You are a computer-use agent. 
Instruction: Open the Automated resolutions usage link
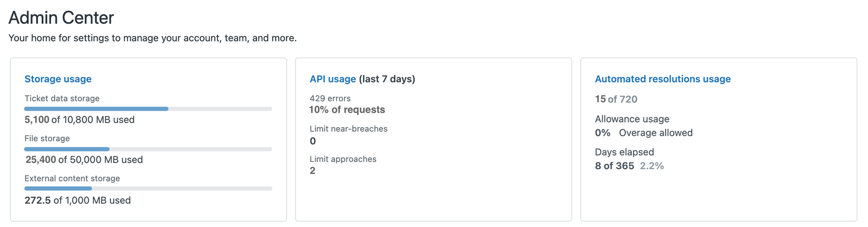pos(662,79)
